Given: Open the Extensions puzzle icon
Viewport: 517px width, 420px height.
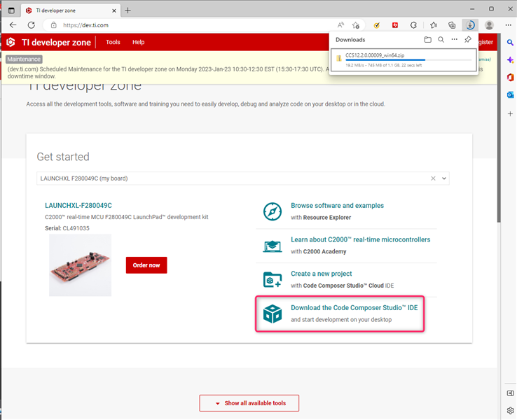Looking at the screenshot, I should pyautogui.click(x=413, y=25).
